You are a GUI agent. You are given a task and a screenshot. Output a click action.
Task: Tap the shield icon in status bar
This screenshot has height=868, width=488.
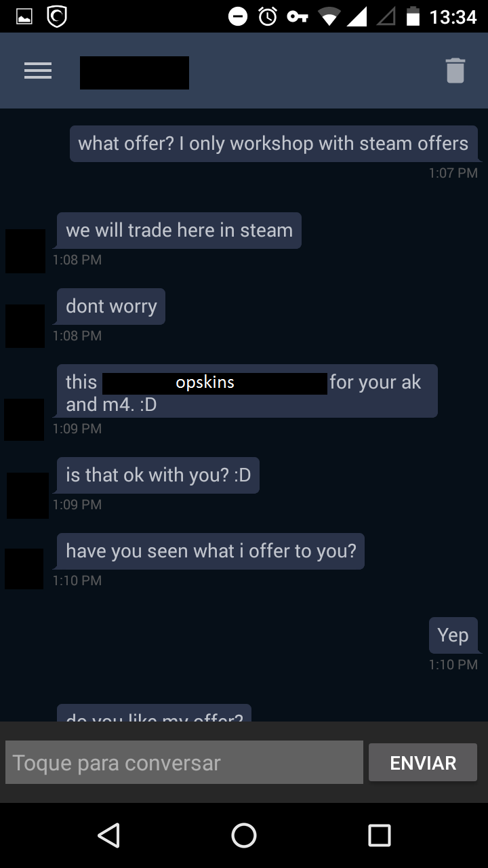click(57, 16)
